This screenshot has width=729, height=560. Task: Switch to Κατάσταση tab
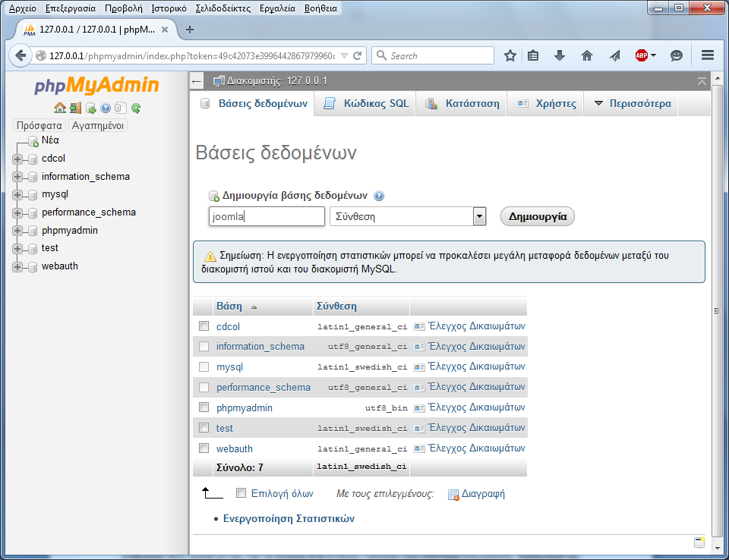click(x=462, y=103)
